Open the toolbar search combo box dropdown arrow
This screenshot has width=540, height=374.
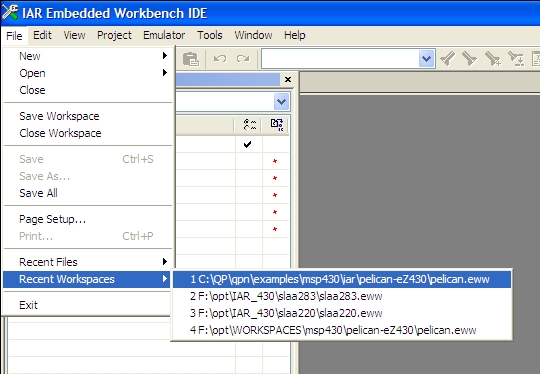coord(426,59)
